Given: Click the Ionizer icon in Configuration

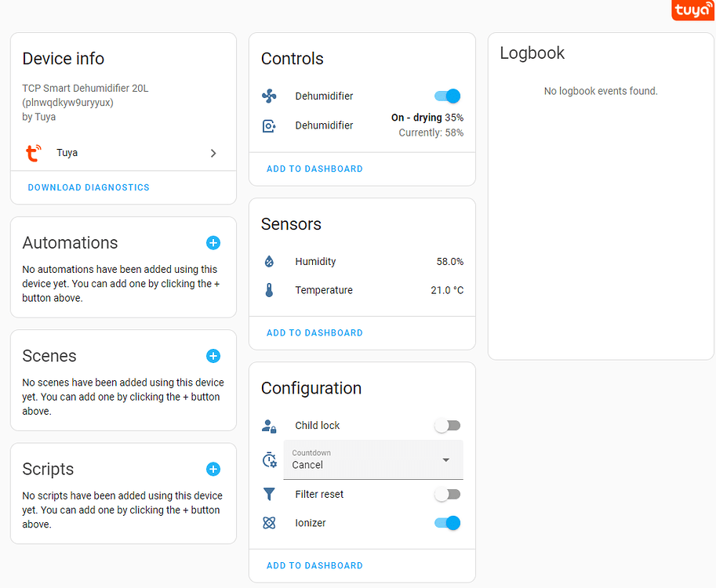Looking at the screenshot, I should [x=271, y=522].
